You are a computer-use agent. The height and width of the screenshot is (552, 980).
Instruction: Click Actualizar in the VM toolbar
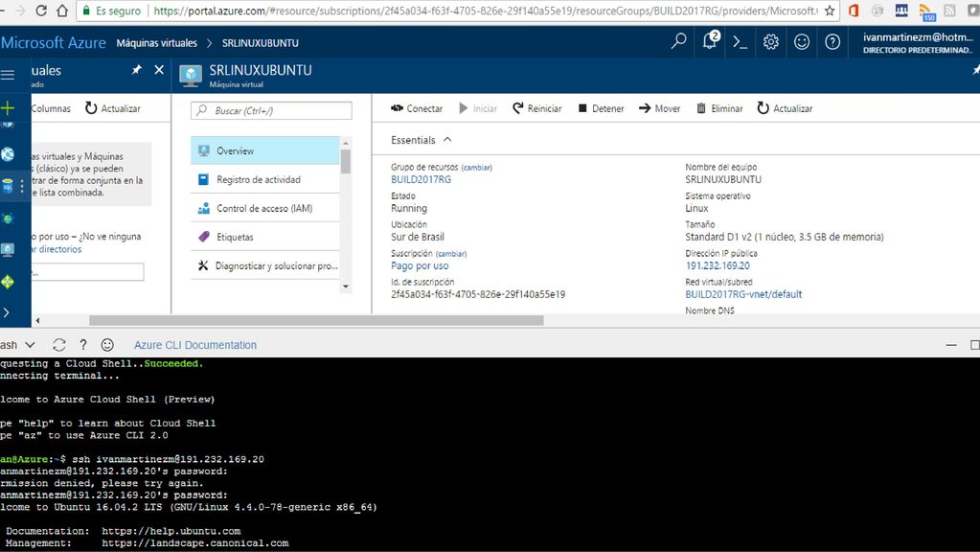point(785,108)
